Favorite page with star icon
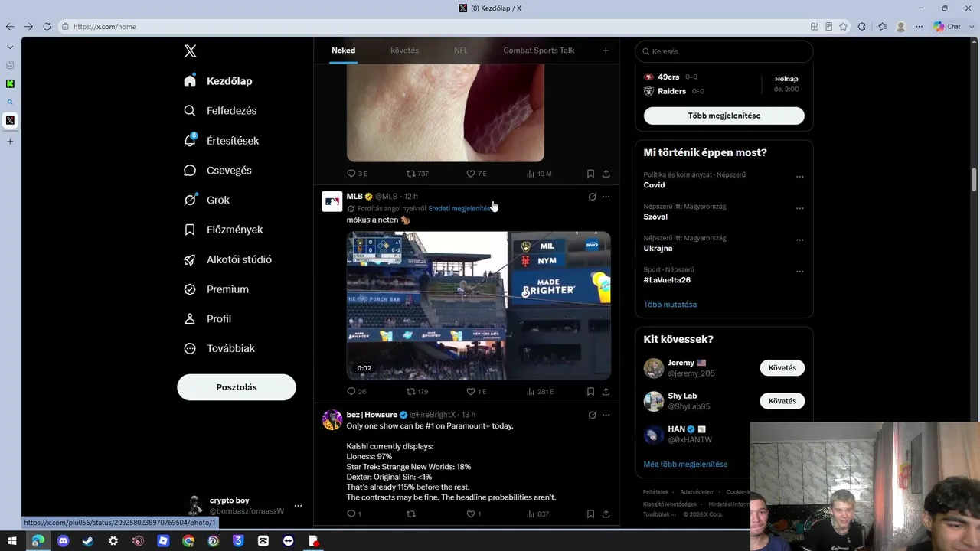The width and height of the screenshot is (980, 551). (843, 26)
